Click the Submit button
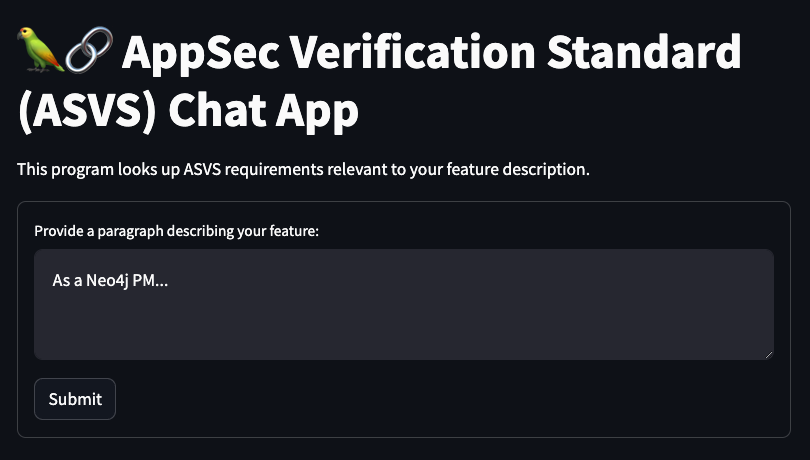This screenshot has width=810, height=460. tap(75, 399)
